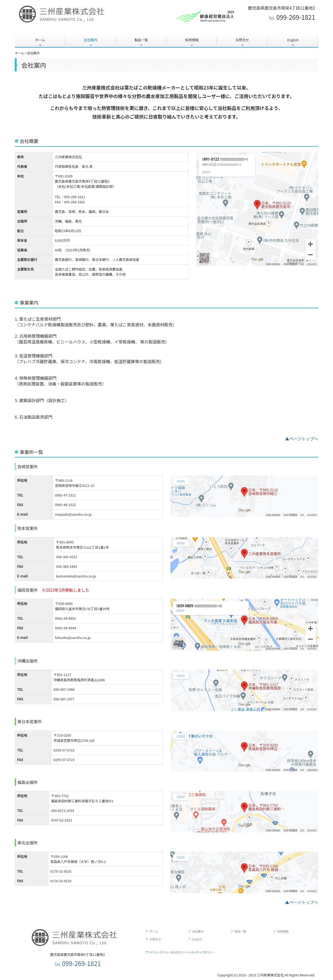
Task: Click the red 〒901-1117 pin on Okinawa map
Action: [x=244, y=686]
